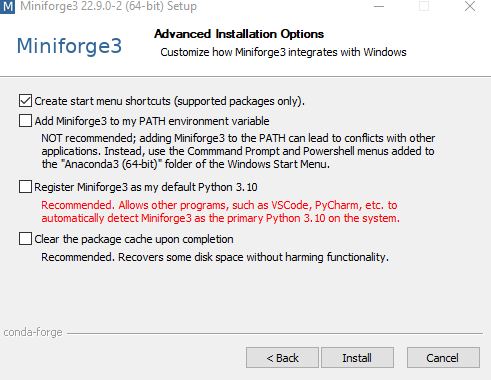Click the Install button
This screenshot has width=491, height=380.
(357, 358)
